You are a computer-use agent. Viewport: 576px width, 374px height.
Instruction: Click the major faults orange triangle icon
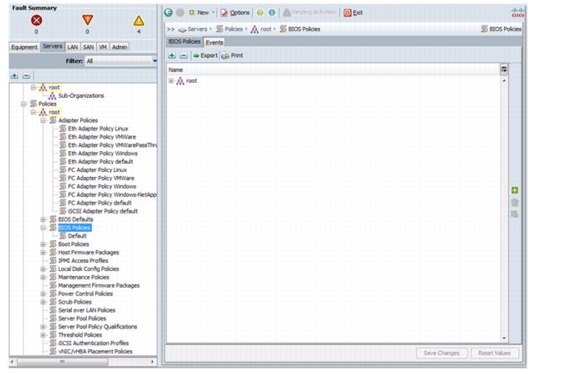87,20
